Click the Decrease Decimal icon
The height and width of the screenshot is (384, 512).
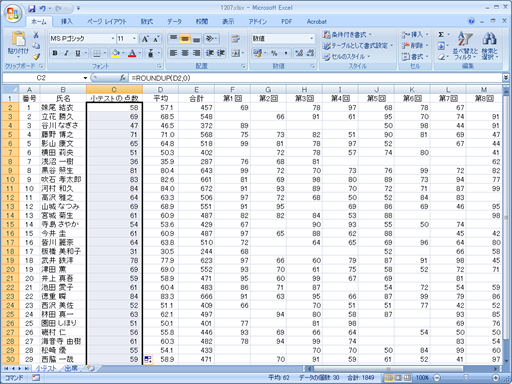[x=310, y=53]
